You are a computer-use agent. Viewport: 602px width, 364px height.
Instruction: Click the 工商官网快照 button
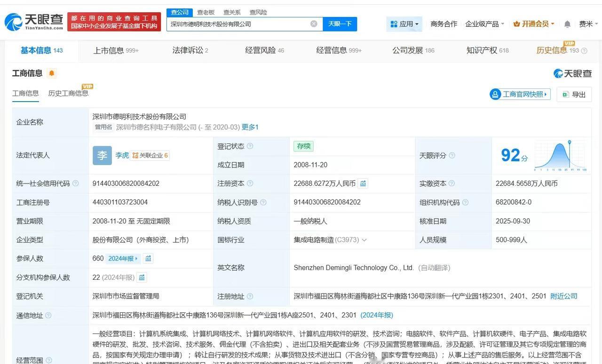[520, 94]
